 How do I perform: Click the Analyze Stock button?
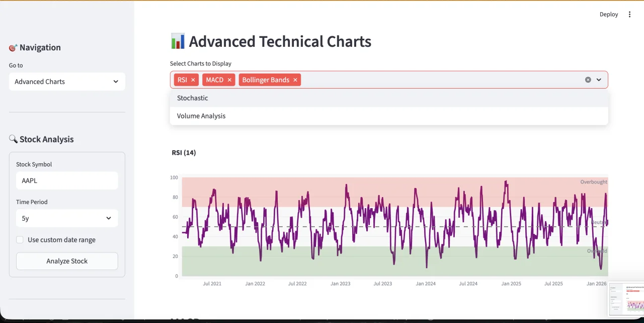[x=67, y=261]
